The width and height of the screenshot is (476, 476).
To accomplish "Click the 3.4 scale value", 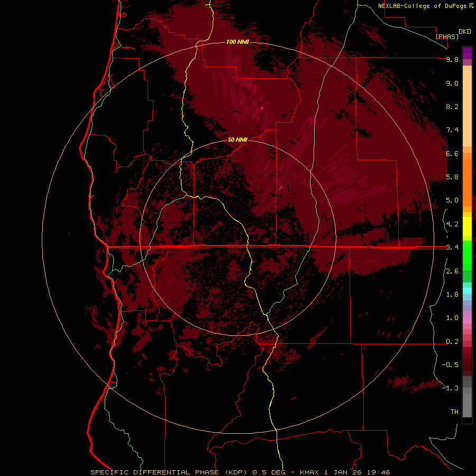I will (x=452, y=248).
